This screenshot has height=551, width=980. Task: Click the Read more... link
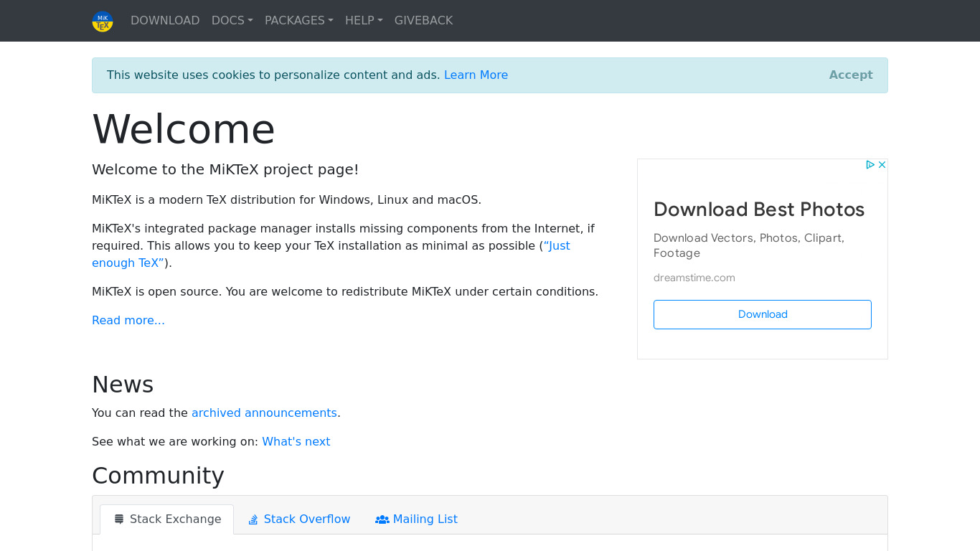[128, 320]
